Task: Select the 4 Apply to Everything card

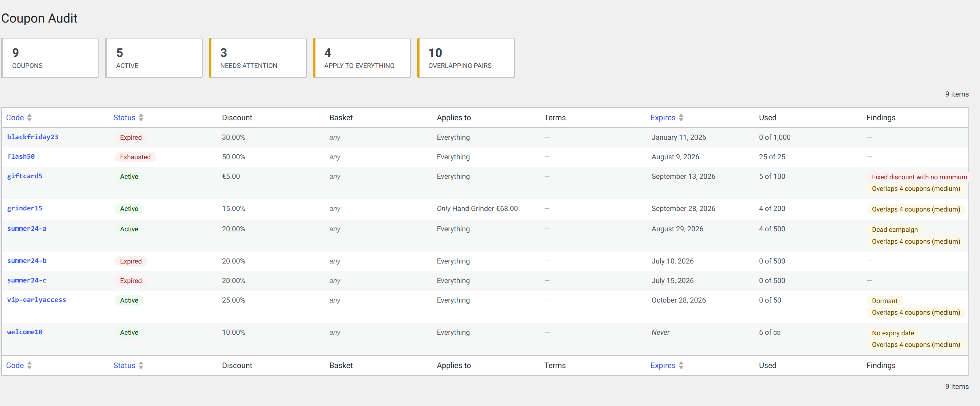Action: point(362,58)
